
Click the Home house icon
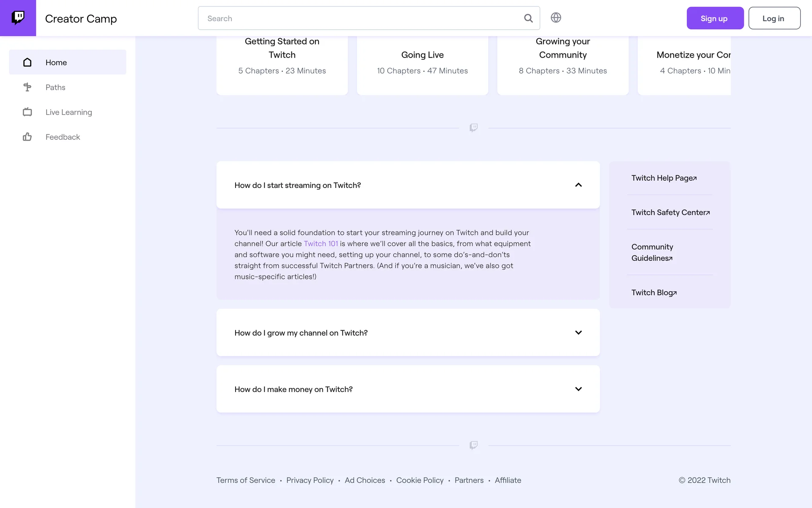pos(27,63)
